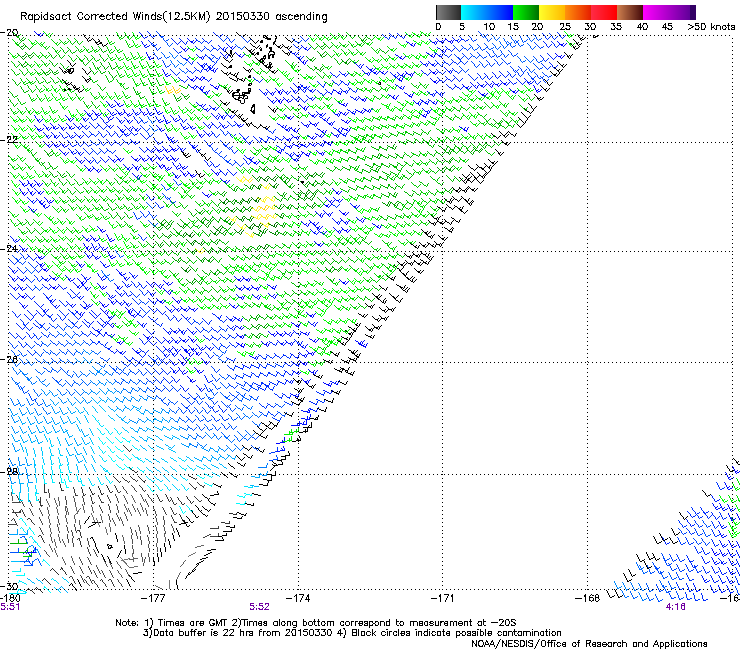Click the 'Times are GMT' note line
Image resolution: width=740 pixels, height=650 pixels.
[x=316, y=623]
